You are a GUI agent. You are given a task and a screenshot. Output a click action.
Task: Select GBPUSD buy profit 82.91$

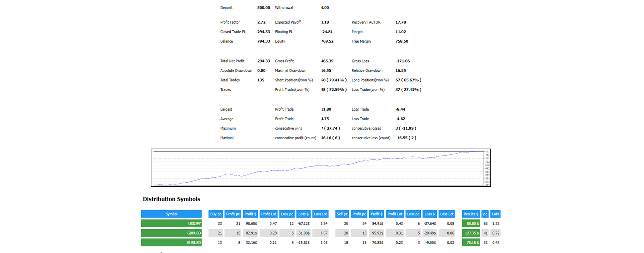[x=251, y=233]
